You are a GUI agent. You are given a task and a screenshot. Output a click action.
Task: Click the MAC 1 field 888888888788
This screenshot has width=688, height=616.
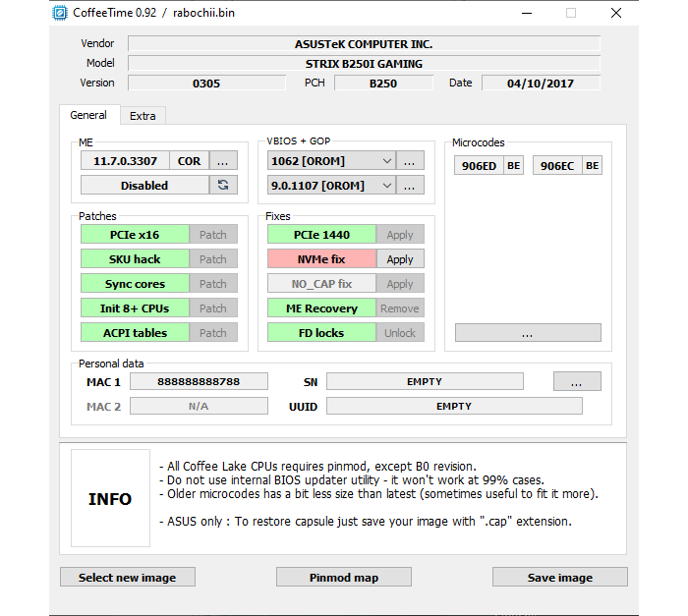199,381
